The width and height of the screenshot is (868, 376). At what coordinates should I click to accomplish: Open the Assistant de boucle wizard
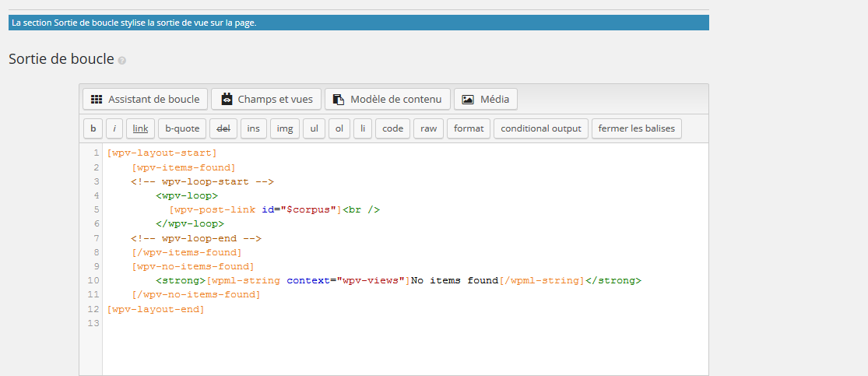[145, 99]
